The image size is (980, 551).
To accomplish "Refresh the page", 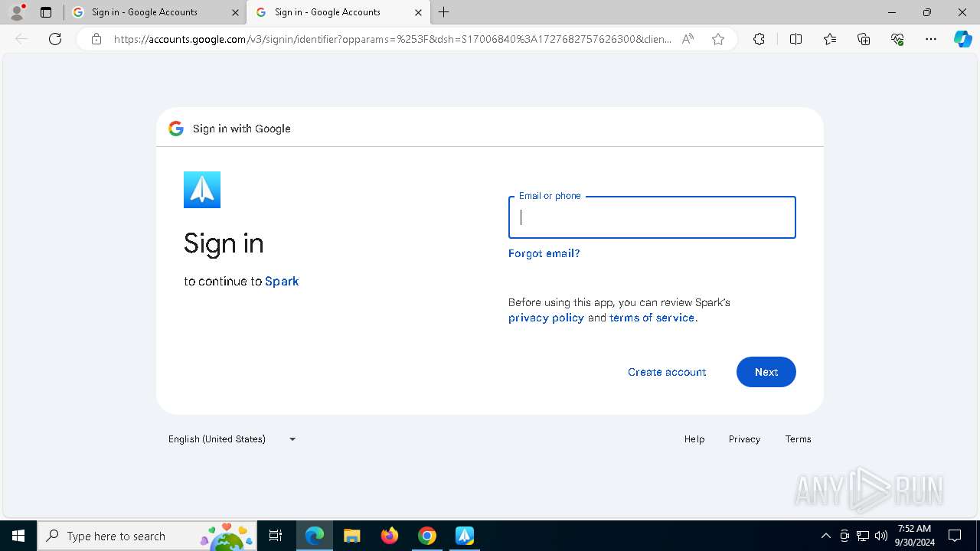I will coord(55,39).
